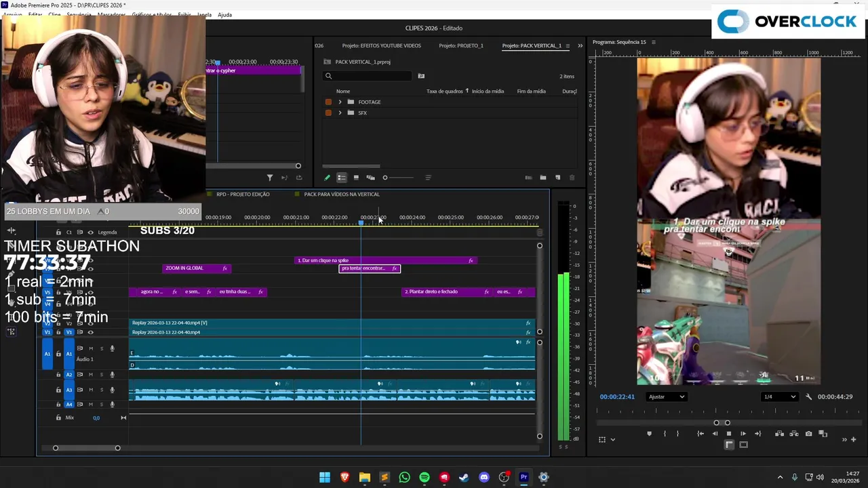Switch to Projeto: PROJETO_1 tab

coord(461,45)
